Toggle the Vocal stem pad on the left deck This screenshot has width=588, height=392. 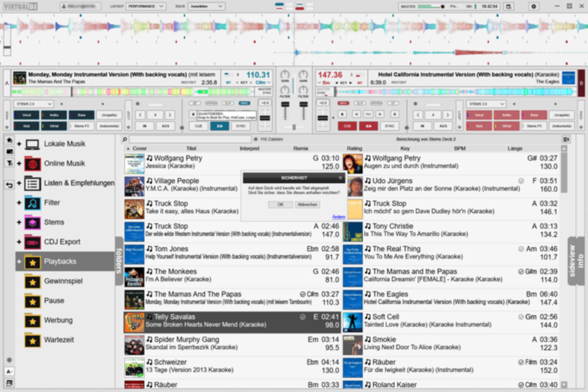point(26,115)
